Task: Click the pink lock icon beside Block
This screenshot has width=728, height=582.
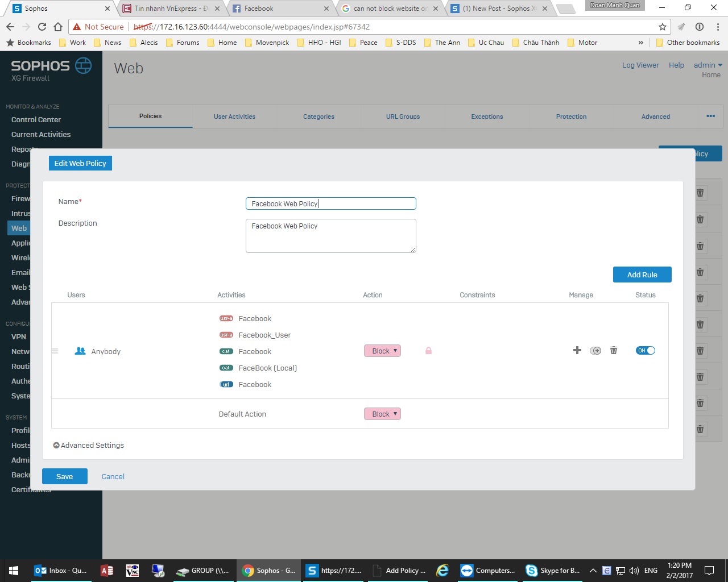Action: pyautogui.click(x=428, y=351)
